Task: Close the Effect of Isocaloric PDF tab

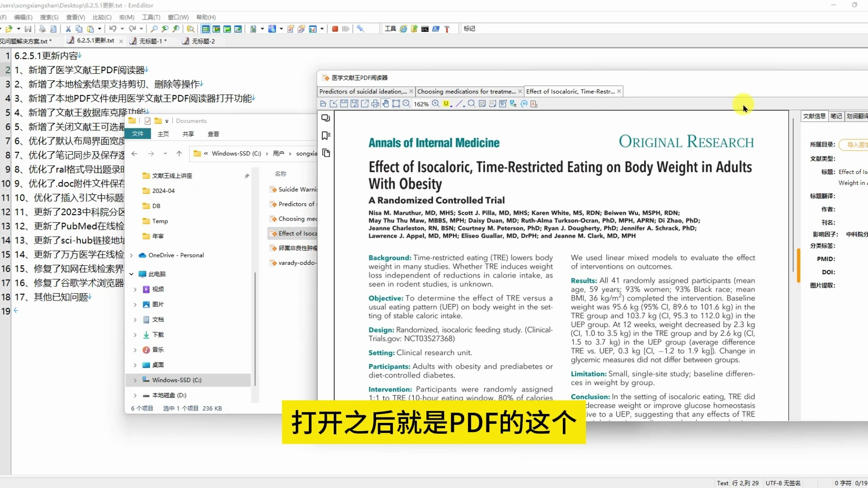Action: coord(619,92)
